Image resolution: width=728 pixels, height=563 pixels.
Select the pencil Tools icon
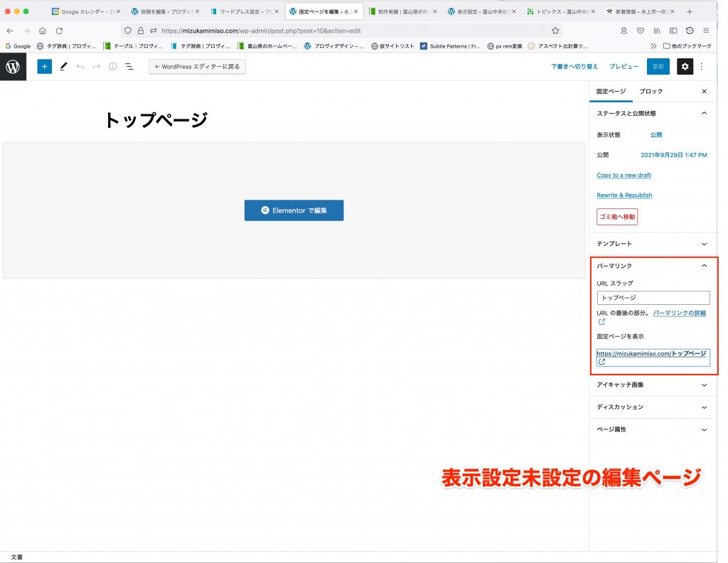[x=63, y=66]
